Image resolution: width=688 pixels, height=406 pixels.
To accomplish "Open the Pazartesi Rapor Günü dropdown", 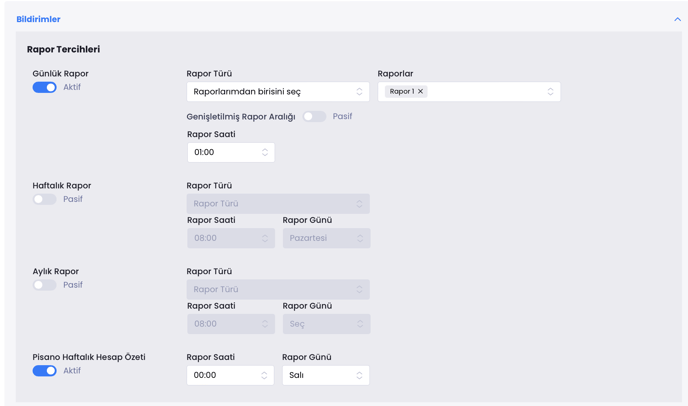I will [325, 239].
